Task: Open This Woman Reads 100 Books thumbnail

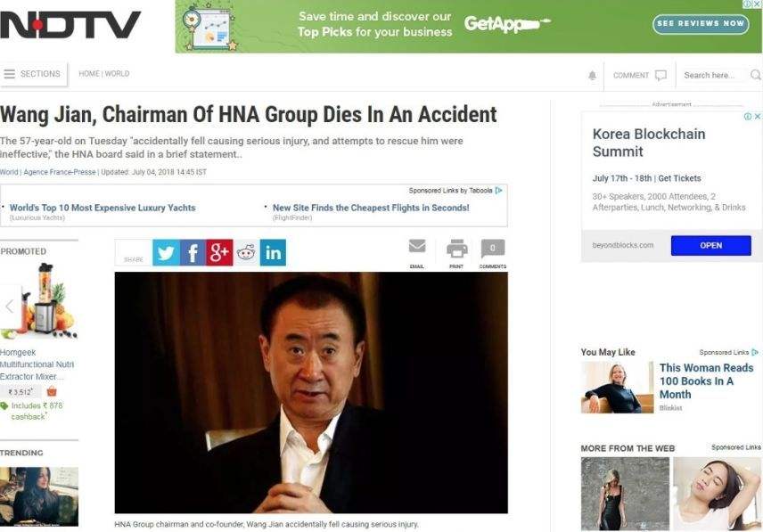Action: click(617, 388)
